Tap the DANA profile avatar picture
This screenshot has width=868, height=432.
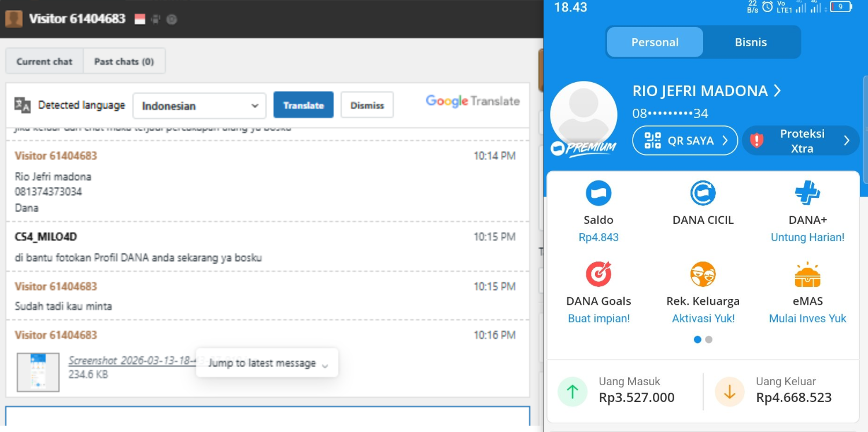[583, 115]
